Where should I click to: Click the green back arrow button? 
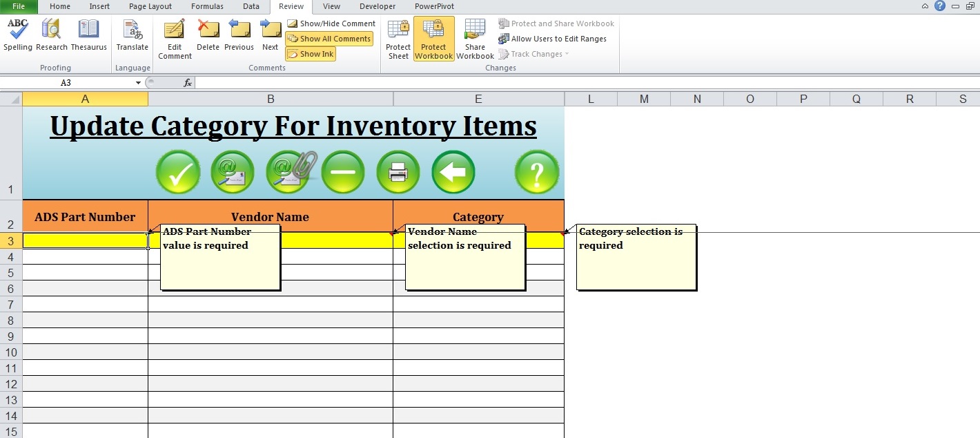[x=453, y=172]
